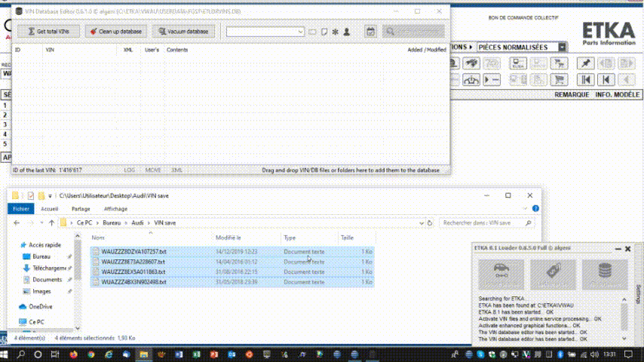Click the steering-wheel download icon in ETKA
Viewport: 644px width, 362px height.
coord(471,79)
